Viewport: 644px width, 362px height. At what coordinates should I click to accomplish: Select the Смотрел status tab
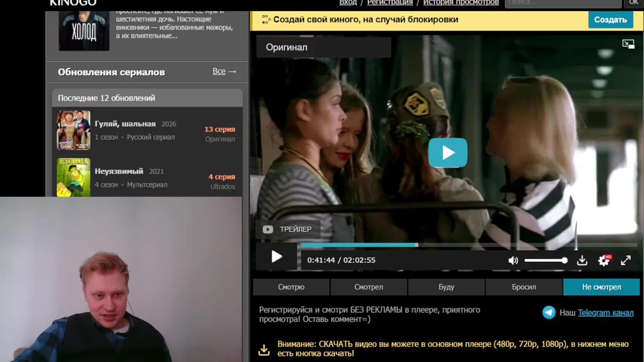click(369, 287)
